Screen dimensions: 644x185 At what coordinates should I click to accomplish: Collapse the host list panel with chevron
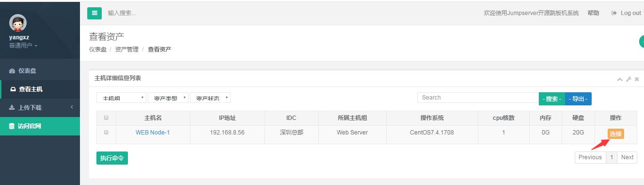pyautogui.click(x=620, y=79)
